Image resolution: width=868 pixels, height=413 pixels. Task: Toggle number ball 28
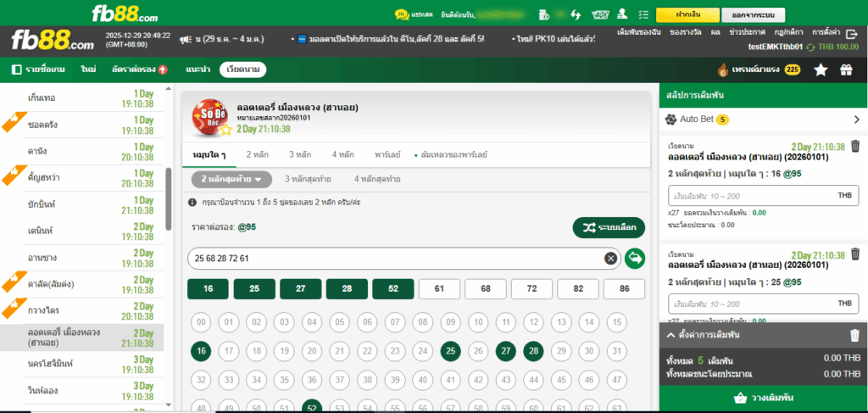click(534, 351)
